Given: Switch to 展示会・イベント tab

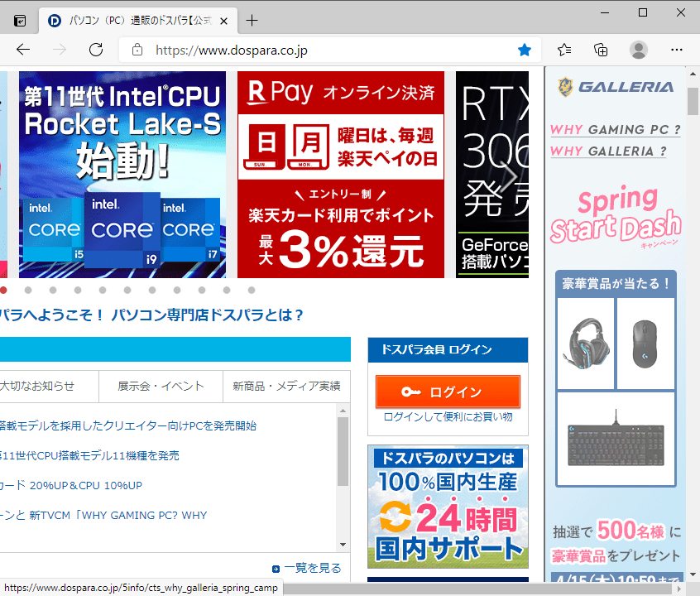Looking at the screenshot, I should 161,387.
